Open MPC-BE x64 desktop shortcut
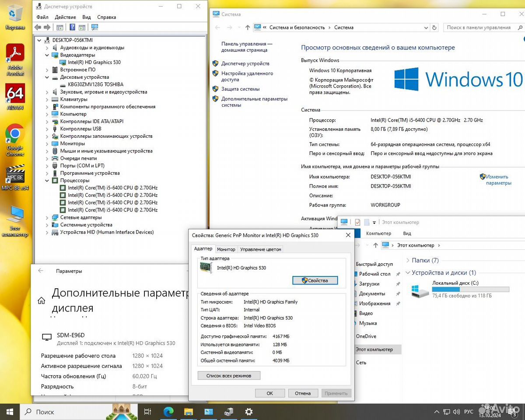Screen dimensions: 525x420 pos(15,177)
